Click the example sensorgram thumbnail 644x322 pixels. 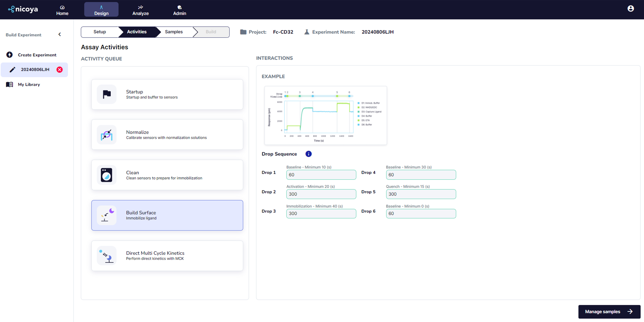(326, 115)
